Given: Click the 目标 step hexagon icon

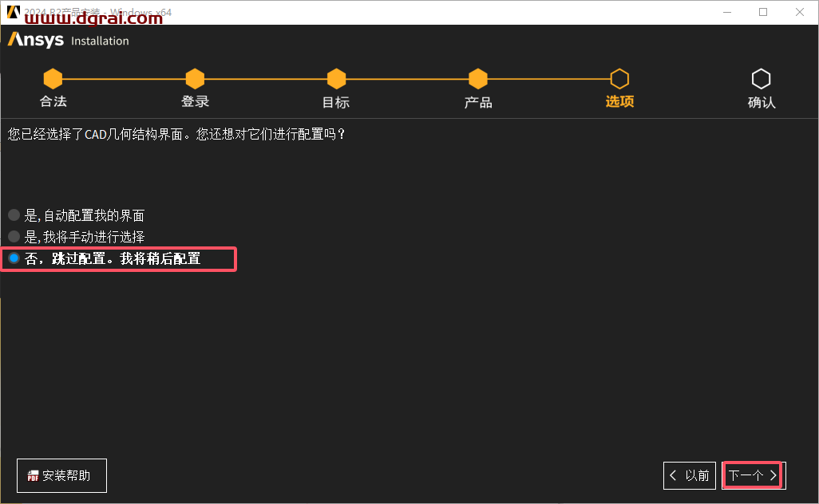Looking at the screenshot, I should pos(336,79).
